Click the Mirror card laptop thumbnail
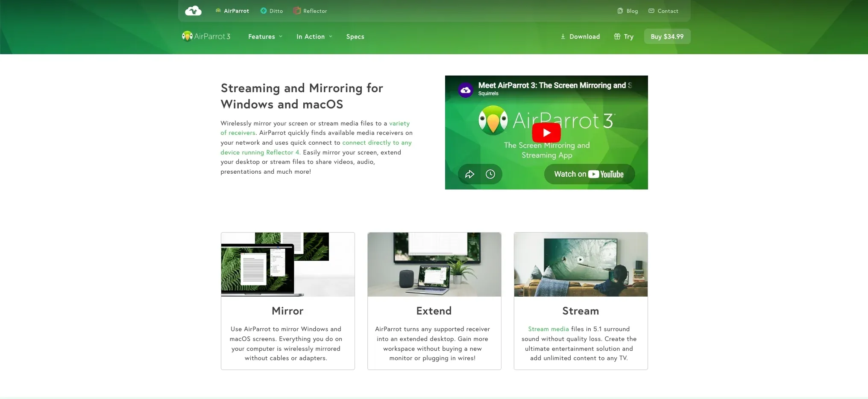Screen dimensions: 868x399 287,264
